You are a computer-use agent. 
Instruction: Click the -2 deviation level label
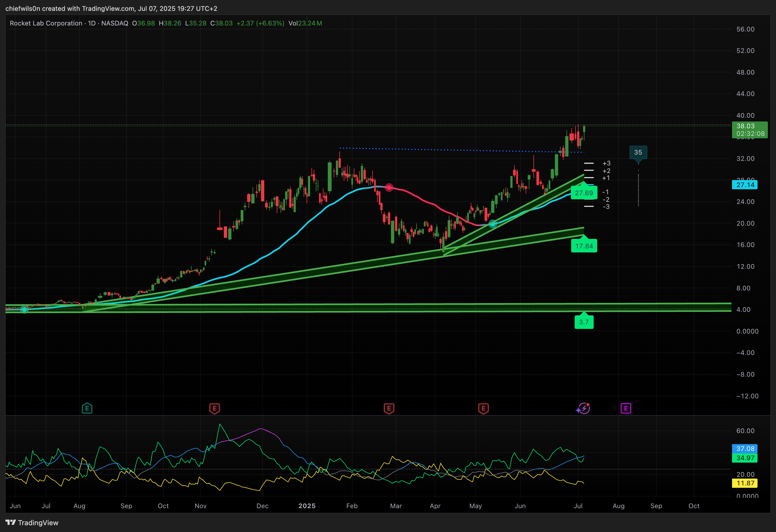(606, 200)
